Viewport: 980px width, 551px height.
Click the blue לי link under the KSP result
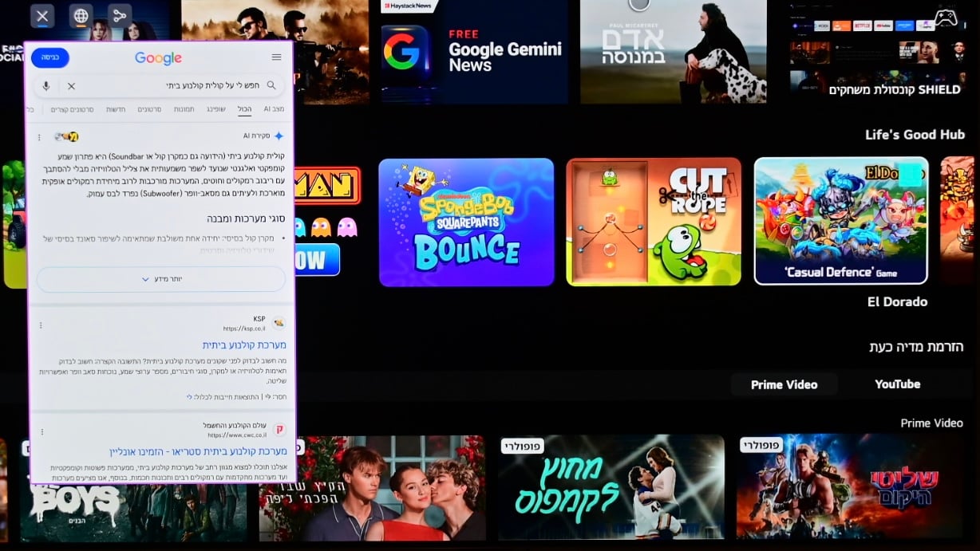point(189,396)
